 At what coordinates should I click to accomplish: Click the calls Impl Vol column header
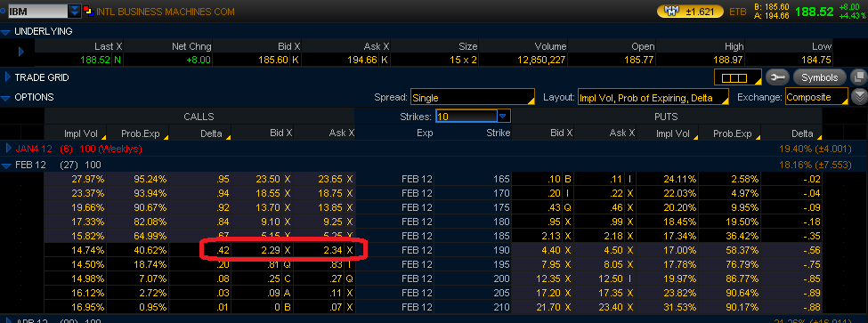[x=80, y=133]
